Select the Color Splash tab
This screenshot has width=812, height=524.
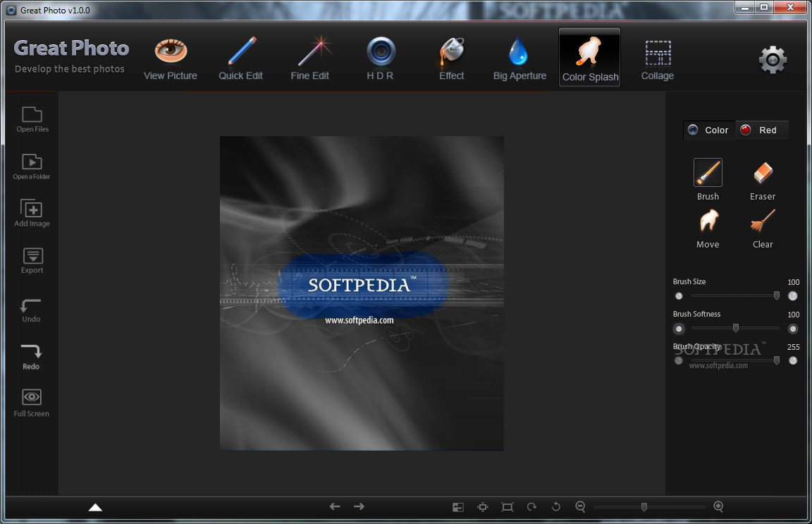pos(590,57)
